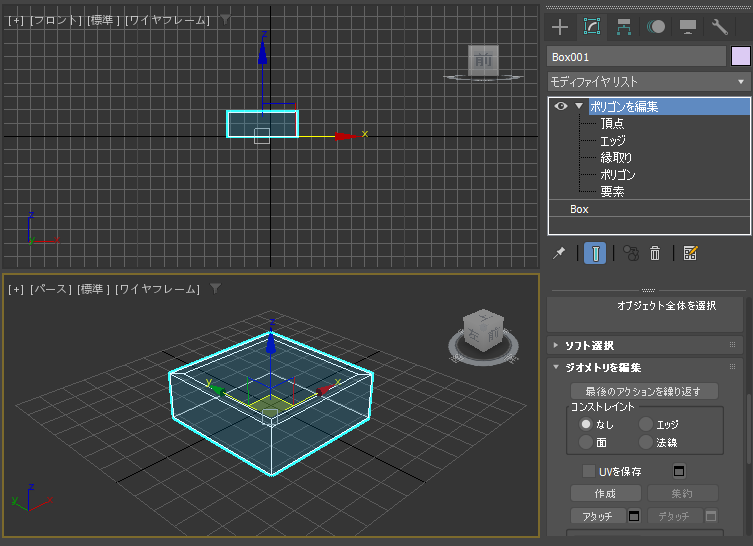This screenshot has height=546, width=753.
Task: Expand the ソフト選択 rollout
Action: 556,345
